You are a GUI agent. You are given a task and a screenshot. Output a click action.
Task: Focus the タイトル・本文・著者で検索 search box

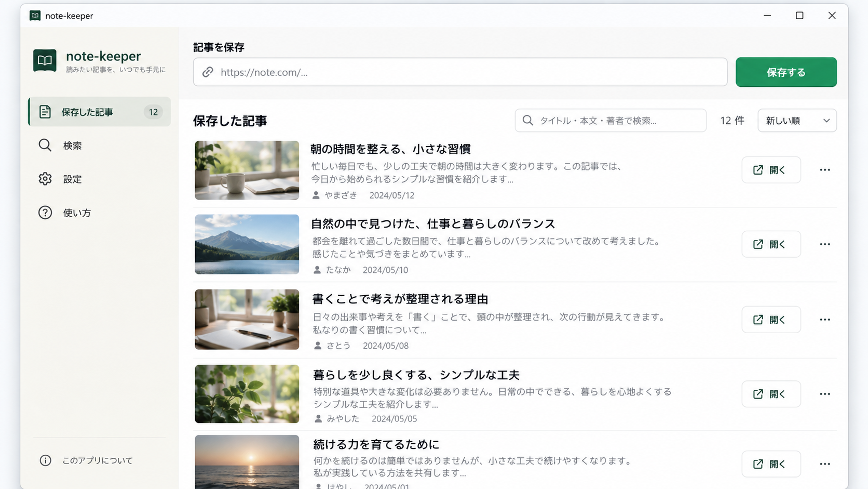click(611, 121)
